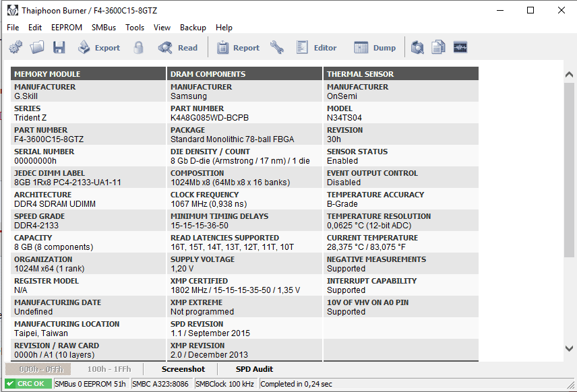Image resolution: width=577 pixels, height=392 pixels.
Task: Save dump using the floppy disk icon
Action: click(59, 47)
